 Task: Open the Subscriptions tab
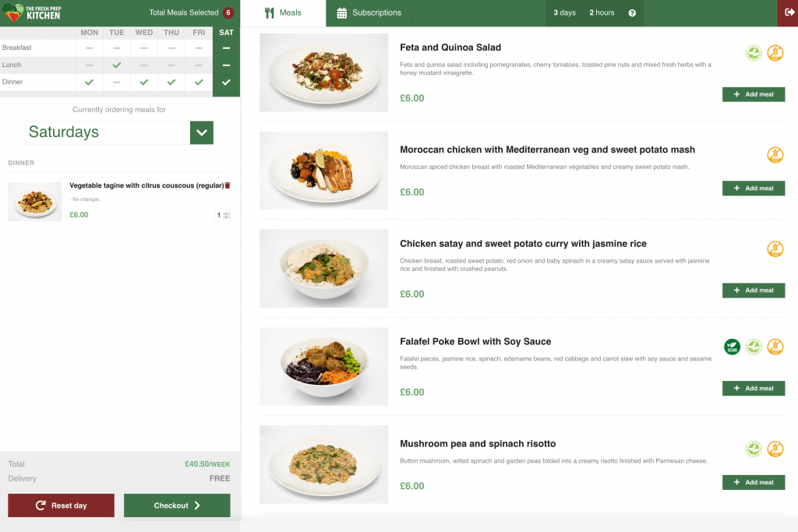369,13
